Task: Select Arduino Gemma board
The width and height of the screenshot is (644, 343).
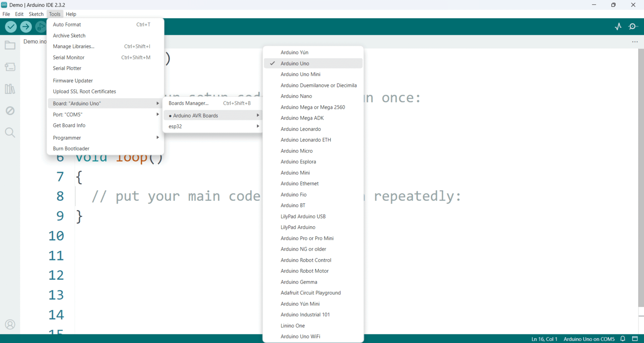Action: coord(313,282)
